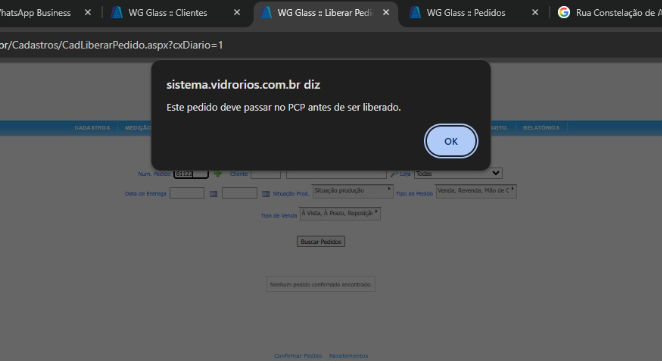Close the WG Glass :: Pedidos tab
Image resolution: width=662 pixels, height=361 pixels.
point(535,13)
